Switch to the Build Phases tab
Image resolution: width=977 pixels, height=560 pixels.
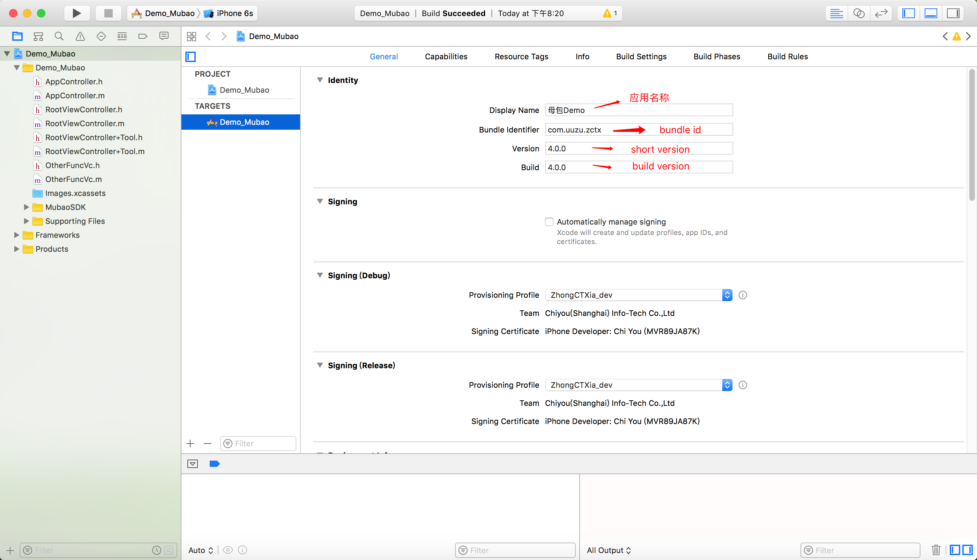pos(717,56)
